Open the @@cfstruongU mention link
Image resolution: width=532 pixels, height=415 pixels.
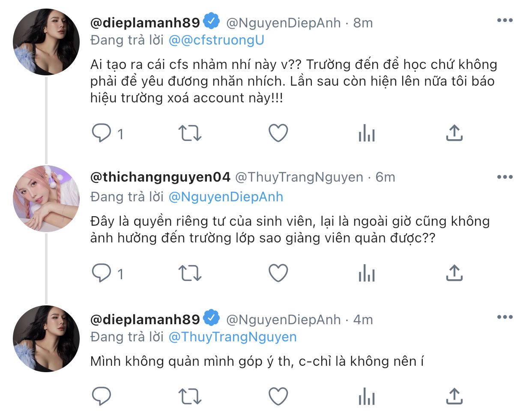pos(216,40)
